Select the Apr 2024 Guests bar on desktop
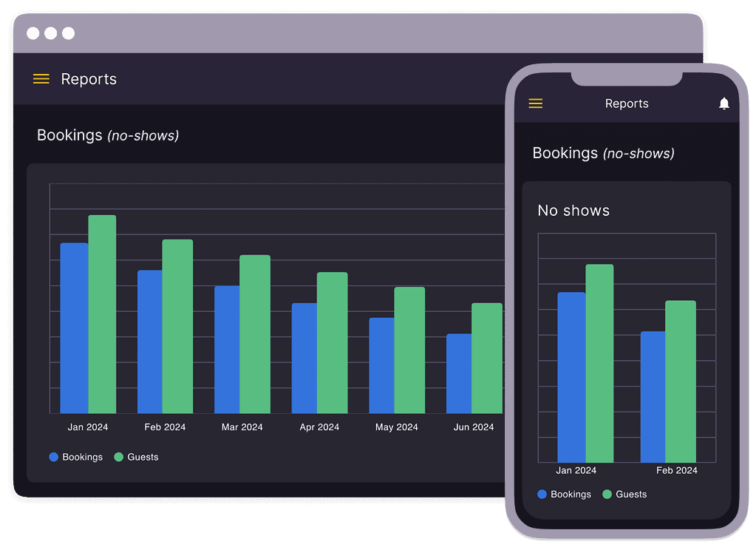The width and height of the screenshot is (756, 547). pos(333,342)
